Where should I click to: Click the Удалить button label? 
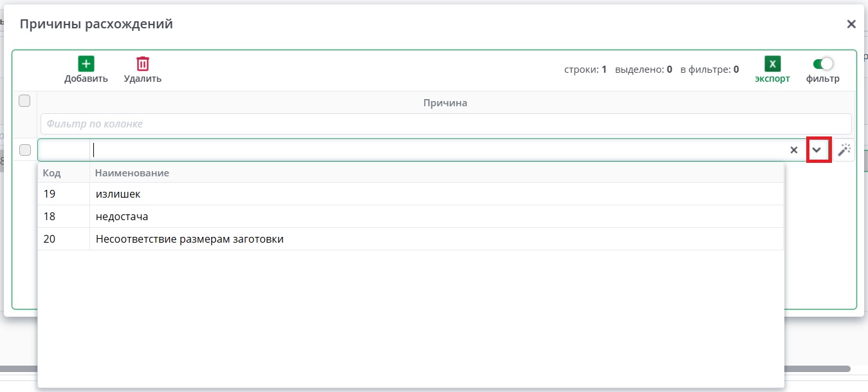[x=142, y=79]
